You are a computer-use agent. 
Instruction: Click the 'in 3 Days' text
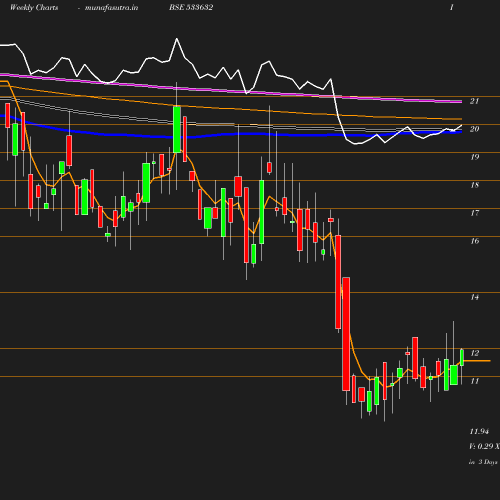pyautogui.click(x=483, y=462)
